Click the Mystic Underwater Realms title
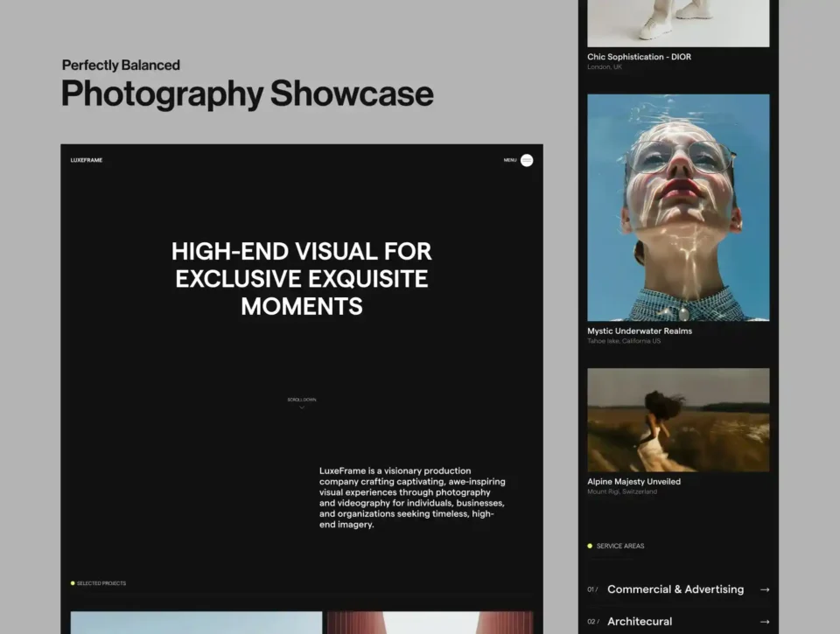This screenshot has width=840, height=634. click(640, 331)
